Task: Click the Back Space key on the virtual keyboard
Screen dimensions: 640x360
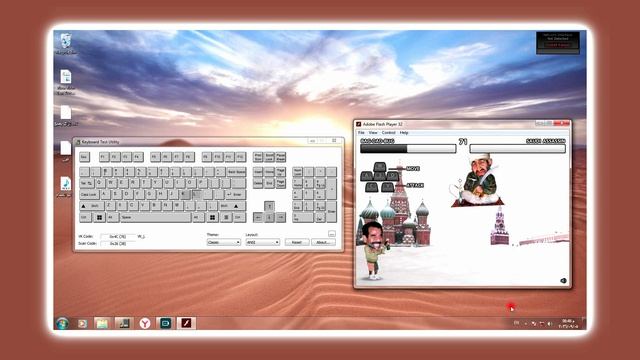Action: point(237,172)
